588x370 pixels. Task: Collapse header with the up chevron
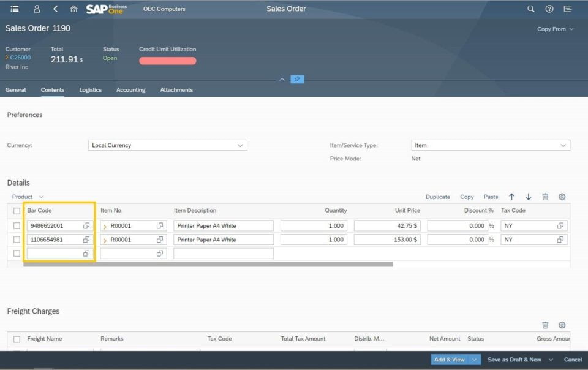click(282, 80)
